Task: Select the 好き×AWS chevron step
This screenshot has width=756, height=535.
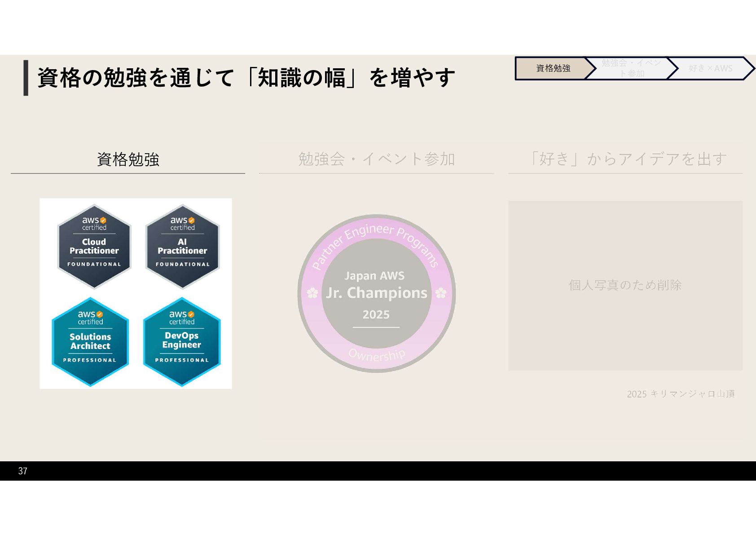Action: pyautogui.click(x=711, y=68)
